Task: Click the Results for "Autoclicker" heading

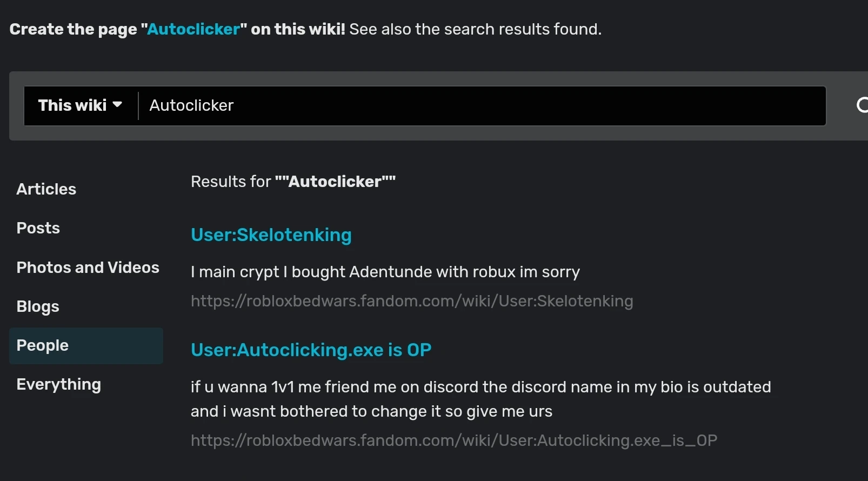Action: pyautogui.click(x=292, y=181)
